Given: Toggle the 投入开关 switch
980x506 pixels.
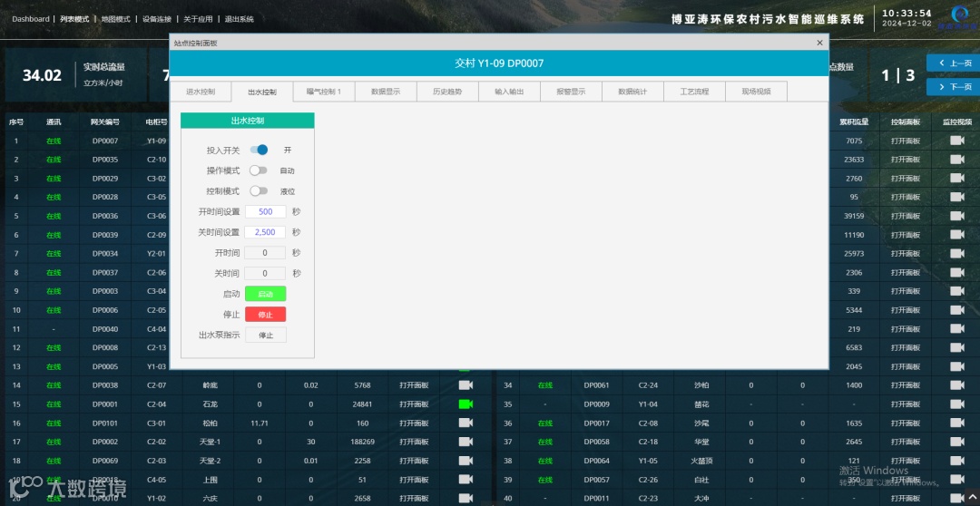Looking at the screenshot, I should 259,150.
